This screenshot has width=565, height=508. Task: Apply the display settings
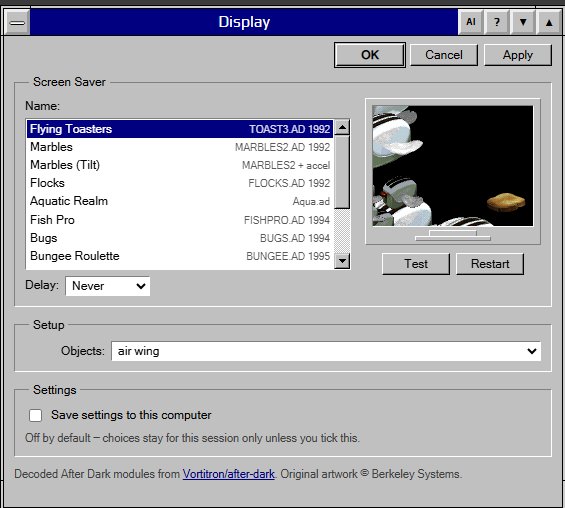tap(518, 55)
